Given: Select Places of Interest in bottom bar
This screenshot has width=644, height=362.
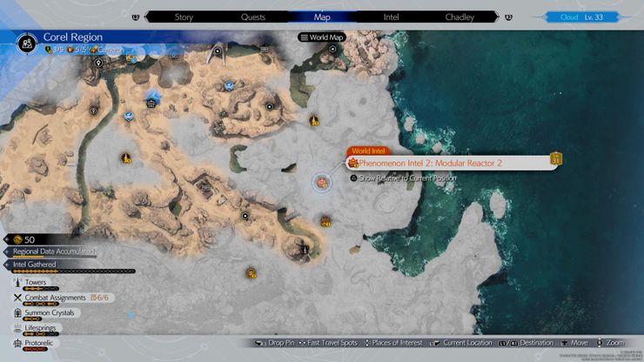Looking at the screenshot, I should click(x=393, y=343).
